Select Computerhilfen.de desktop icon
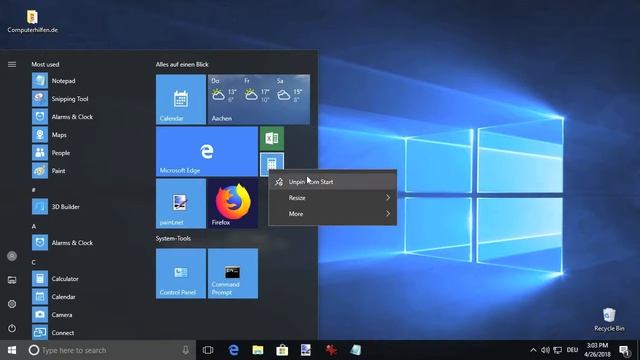This screenshot has height=360, width=640. (32, 21)
